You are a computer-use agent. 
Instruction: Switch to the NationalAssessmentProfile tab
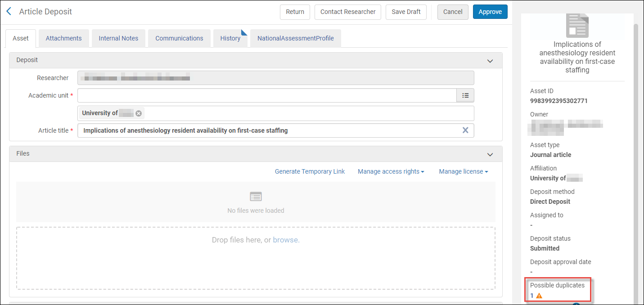[x=295, y=38]
